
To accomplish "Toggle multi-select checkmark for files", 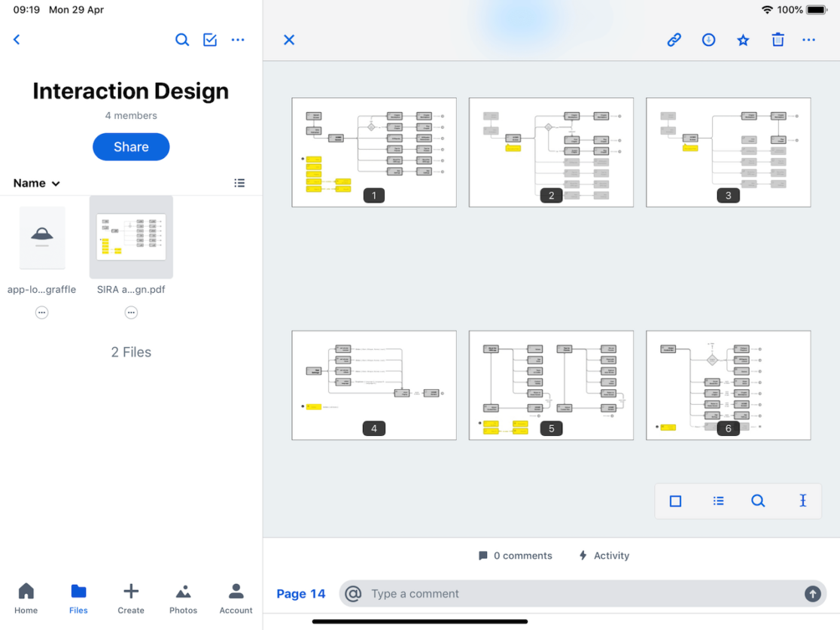I will point(210,40).
